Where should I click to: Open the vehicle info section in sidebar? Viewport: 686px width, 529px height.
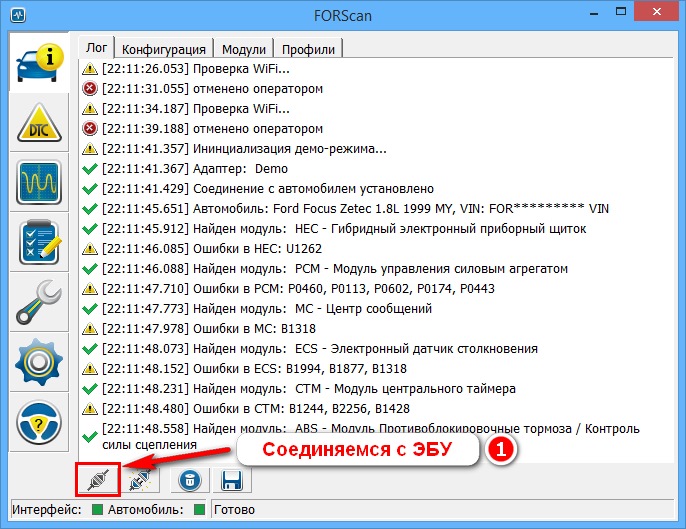[39, 63]
